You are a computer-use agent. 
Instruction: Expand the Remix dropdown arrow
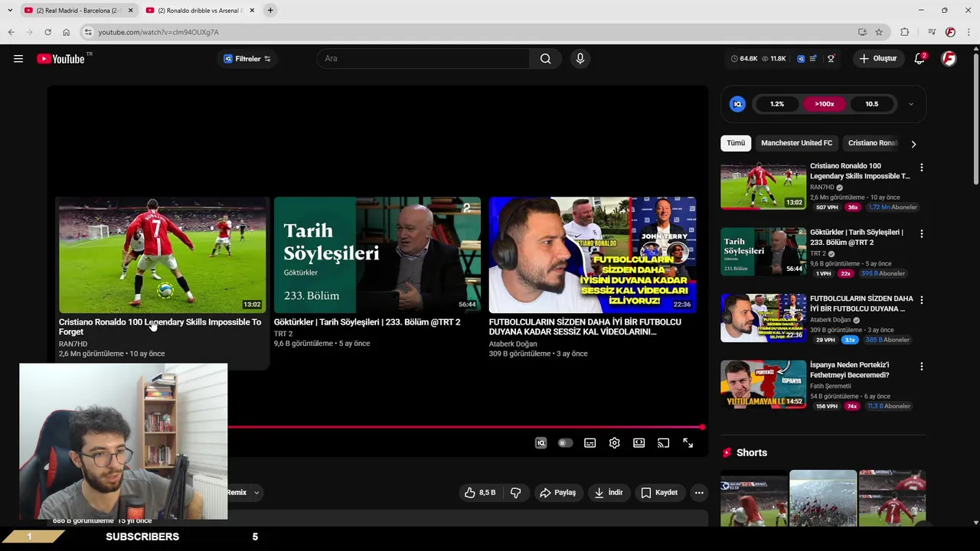tap(256, 493)
